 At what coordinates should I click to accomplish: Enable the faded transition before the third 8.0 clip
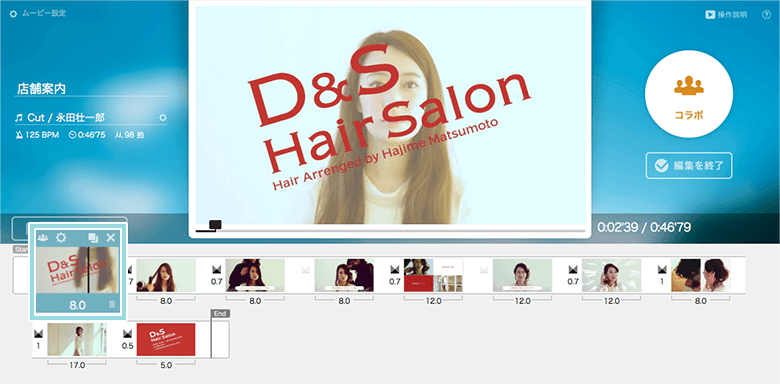pyautogui.click(x=305, y=269)
